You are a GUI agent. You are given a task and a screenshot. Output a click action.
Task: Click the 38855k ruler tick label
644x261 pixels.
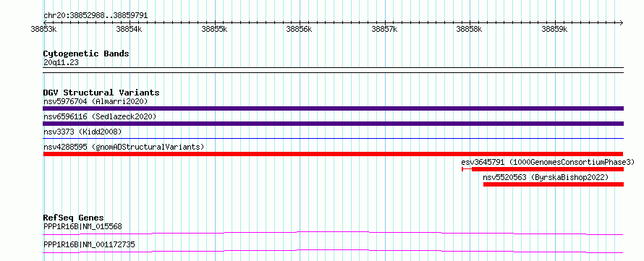point(214,29)
